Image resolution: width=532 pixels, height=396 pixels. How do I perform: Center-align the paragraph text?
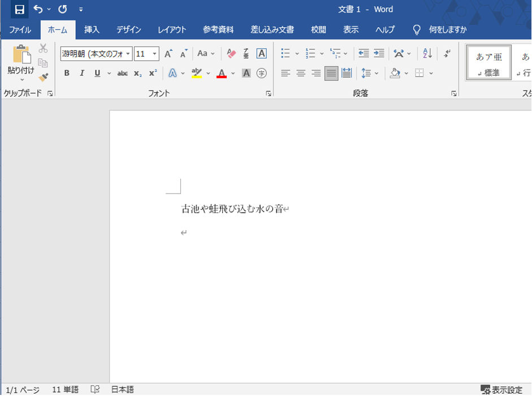coord(301,73)
